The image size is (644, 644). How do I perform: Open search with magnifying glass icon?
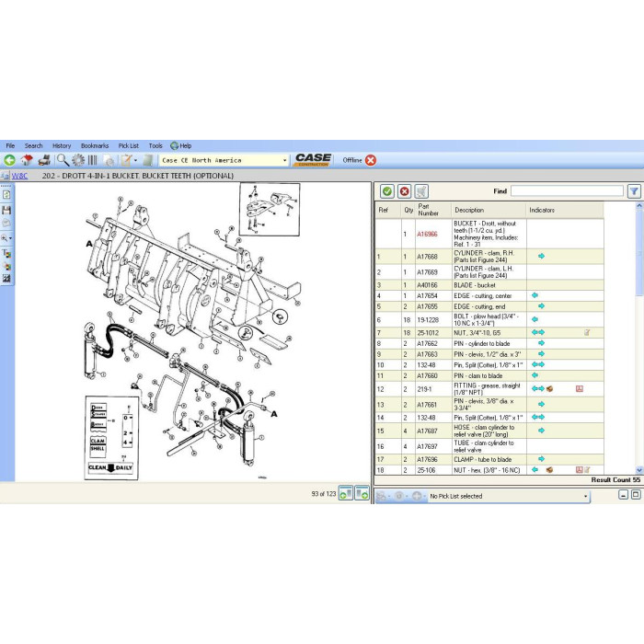[63, 160]
